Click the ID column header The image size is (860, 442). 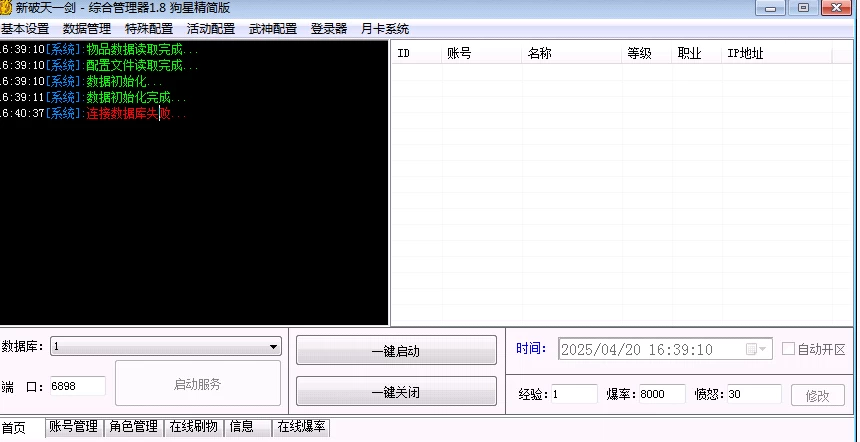[x=416, y=54]
